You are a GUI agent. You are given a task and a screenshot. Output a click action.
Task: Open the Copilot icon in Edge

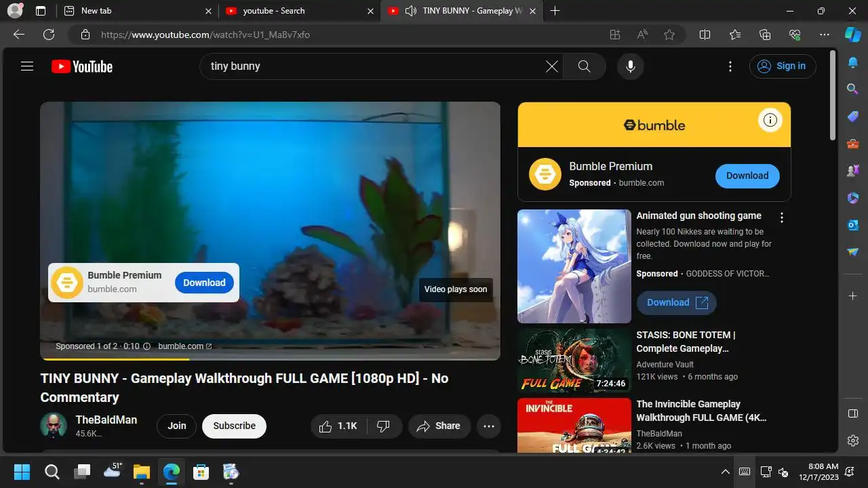[853, 35]
